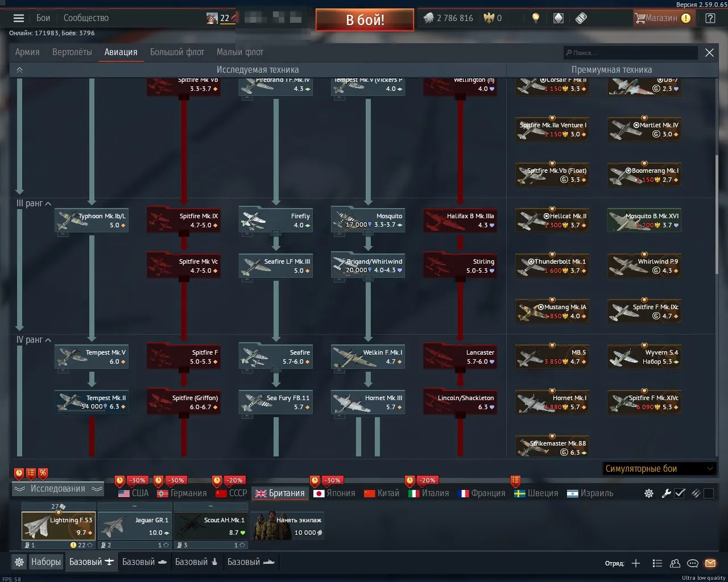Select Базовый aircraft preset
728x582 pixels.
click(92, 562)
